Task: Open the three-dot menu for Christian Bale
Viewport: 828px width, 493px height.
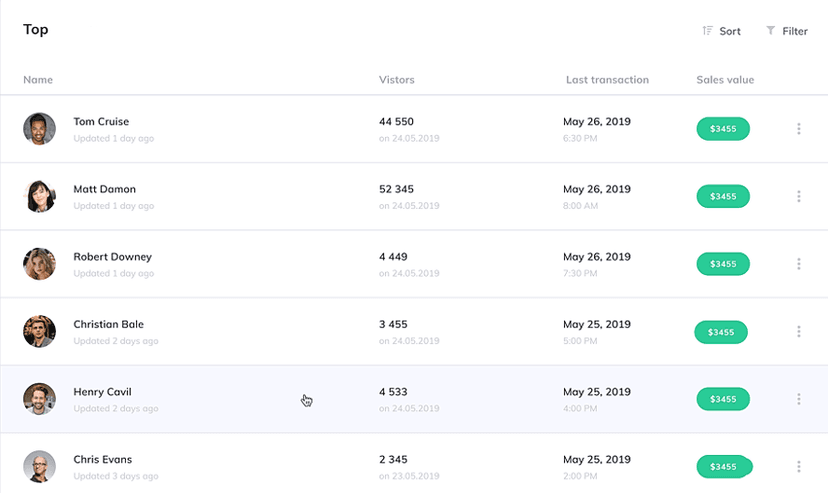Action: pyautogui.click(x=798, y=332)
